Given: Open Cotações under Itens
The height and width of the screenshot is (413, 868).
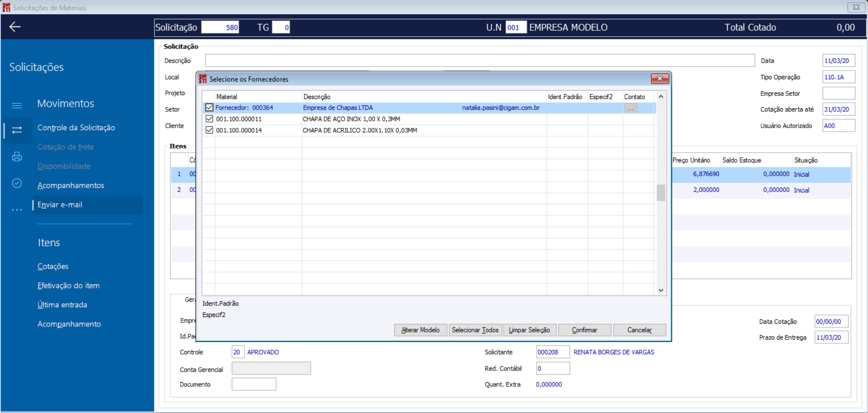Looking at the screenshot, I should (53, 266).
